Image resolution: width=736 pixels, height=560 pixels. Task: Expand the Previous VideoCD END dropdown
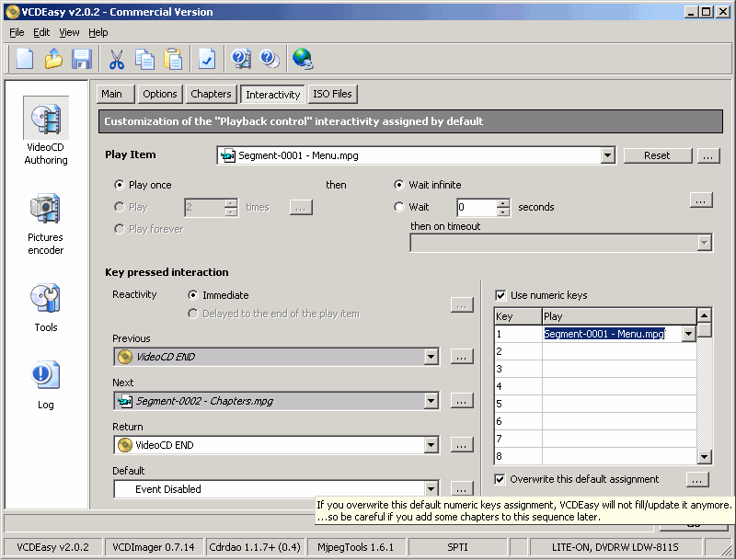(431, 357)
